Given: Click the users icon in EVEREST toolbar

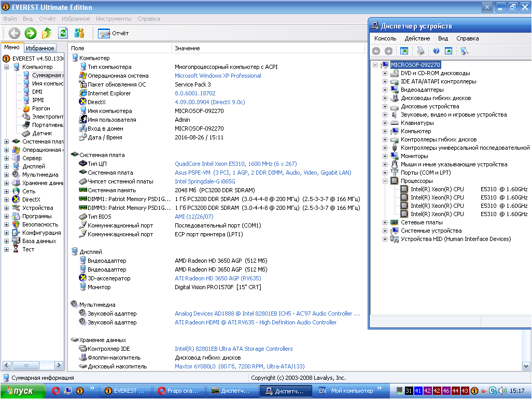Looking at the screenshot, I should pos(79,33).
